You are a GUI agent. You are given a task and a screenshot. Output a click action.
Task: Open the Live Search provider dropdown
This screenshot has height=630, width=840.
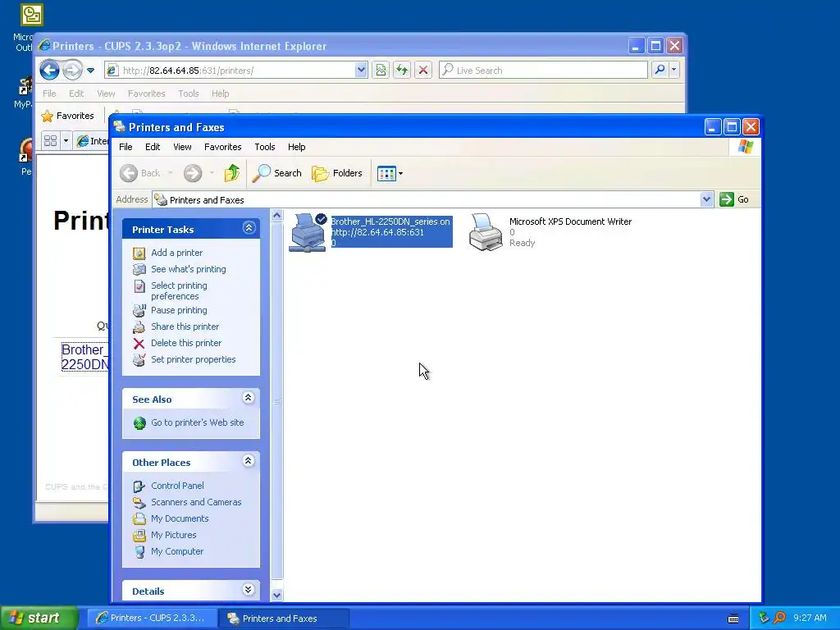pyautogui.click(x=674, y=70)
